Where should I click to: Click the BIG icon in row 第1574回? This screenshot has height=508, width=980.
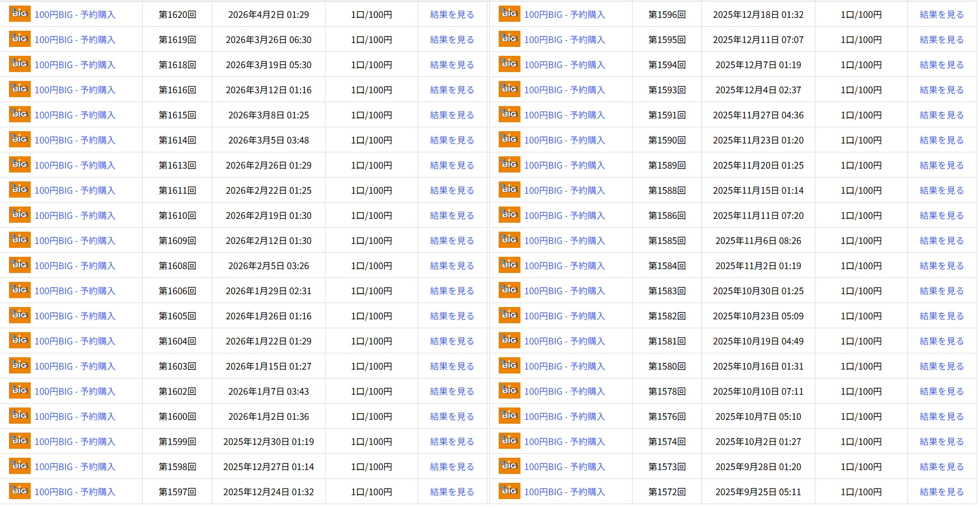click(509, 441)
